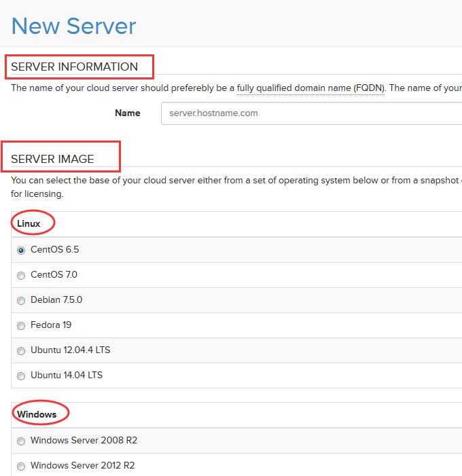Screen dimensions: 462x476
Task: Pick the Fedora 19 radio option
Action: [21, 326]
